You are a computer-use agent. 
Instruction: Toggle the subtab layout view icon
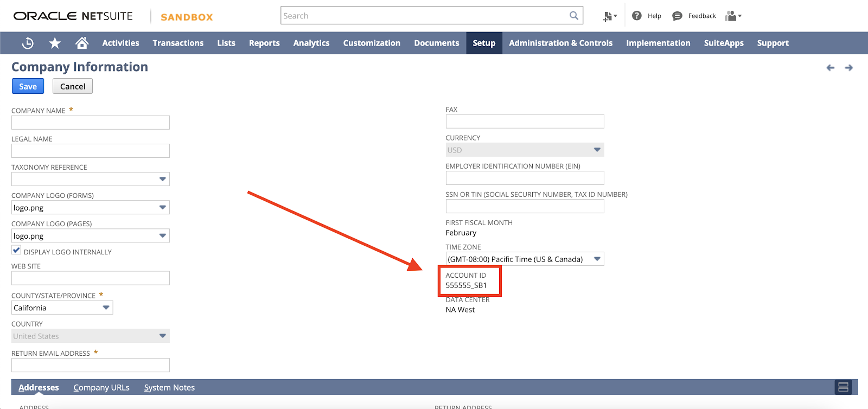click(843, 387)
